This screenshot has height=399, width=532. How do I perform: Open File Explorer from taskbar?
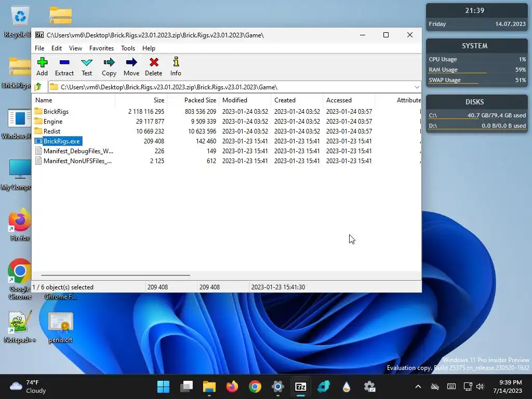(x=209, y=387)
